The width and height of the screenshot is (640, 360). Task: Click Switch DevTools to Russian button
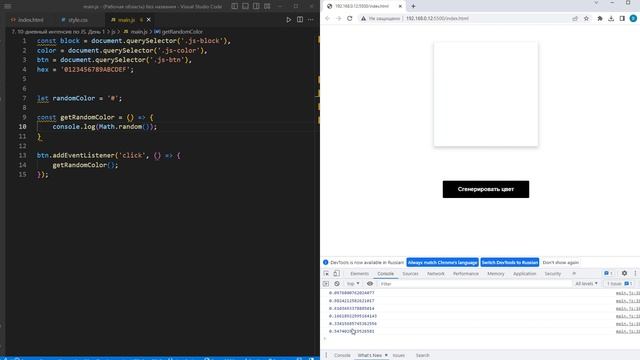click(510, 262)
